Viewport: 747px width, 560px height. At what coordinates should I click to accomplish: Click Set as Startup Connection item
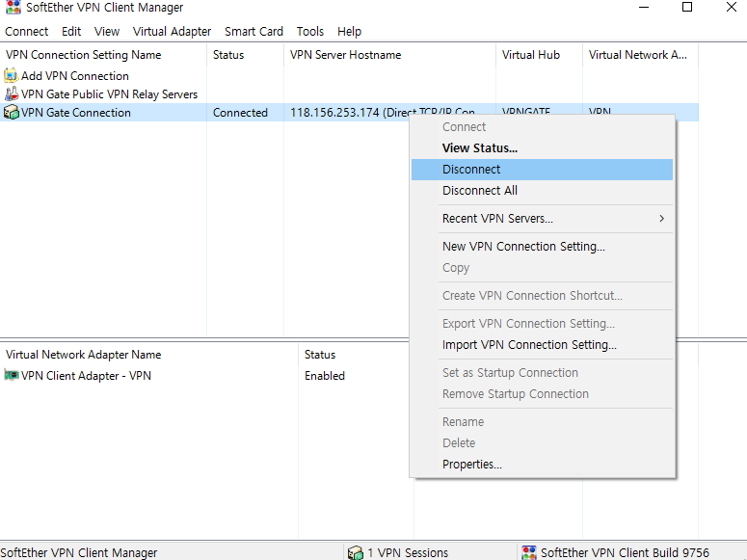542,373
